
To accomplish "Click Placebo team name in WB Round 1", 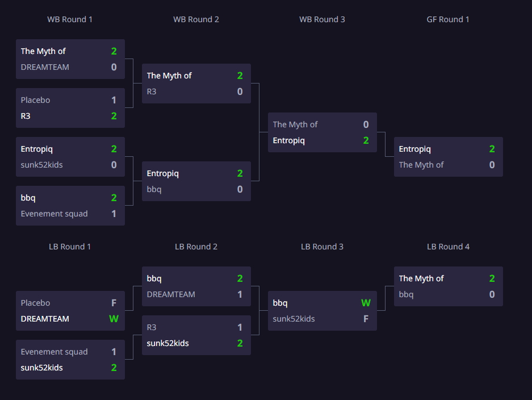I will [36, 100].
